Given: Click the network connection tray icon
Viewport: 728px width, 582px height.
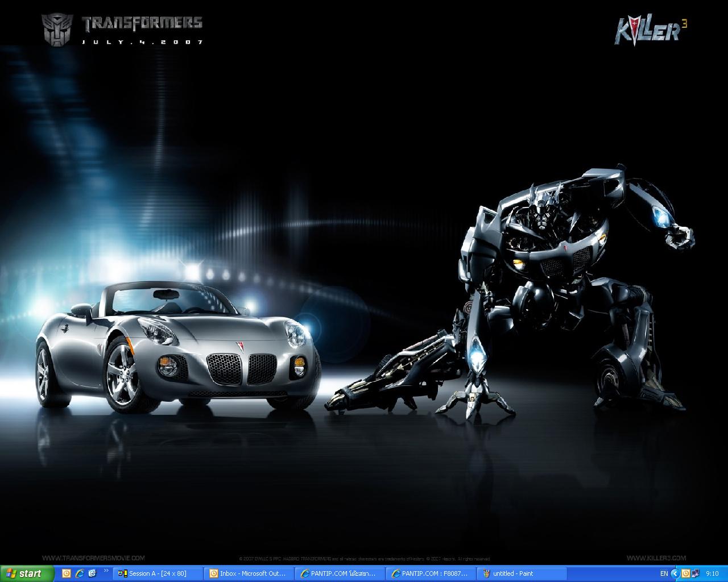Looking at the screenshot, I should (696, 573).
